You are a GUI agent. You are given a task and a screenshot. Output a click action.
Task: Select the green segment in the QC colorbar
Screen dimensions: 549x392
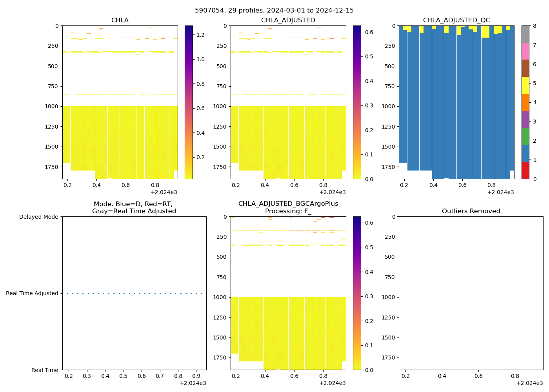(525, 136)
